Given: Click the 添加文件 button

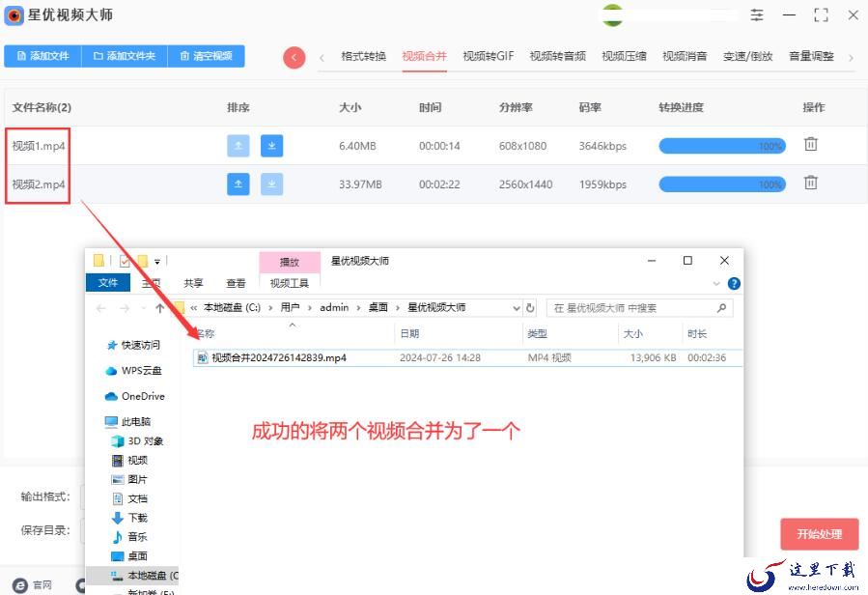Looking at the screenshot, I should [x=42, y=56].
